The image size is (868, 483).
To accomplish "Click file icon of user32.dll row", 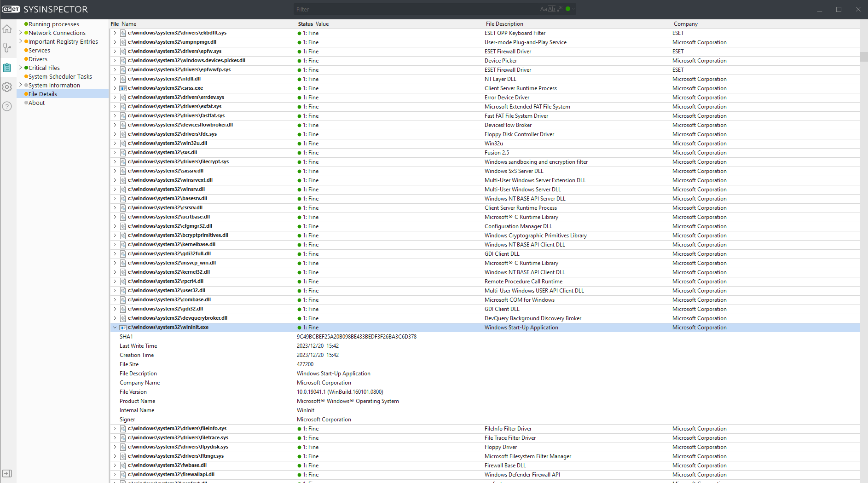I will (123, 291).
